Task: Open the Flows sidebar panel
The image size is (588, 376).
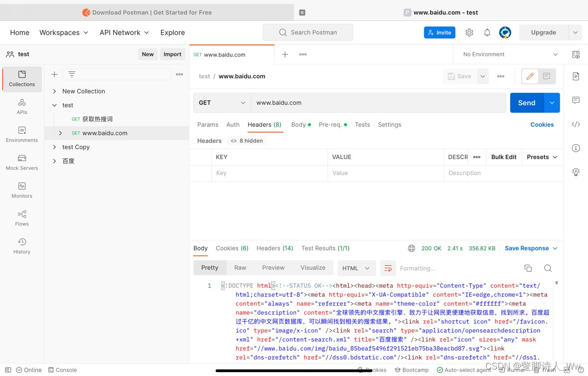Action: pos(22,218)
